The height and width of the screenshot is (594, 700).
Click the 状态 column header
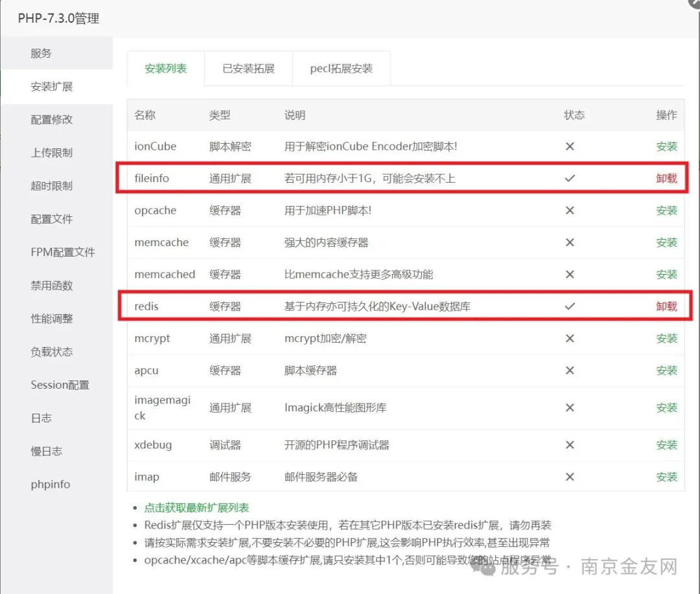[574, 115]
